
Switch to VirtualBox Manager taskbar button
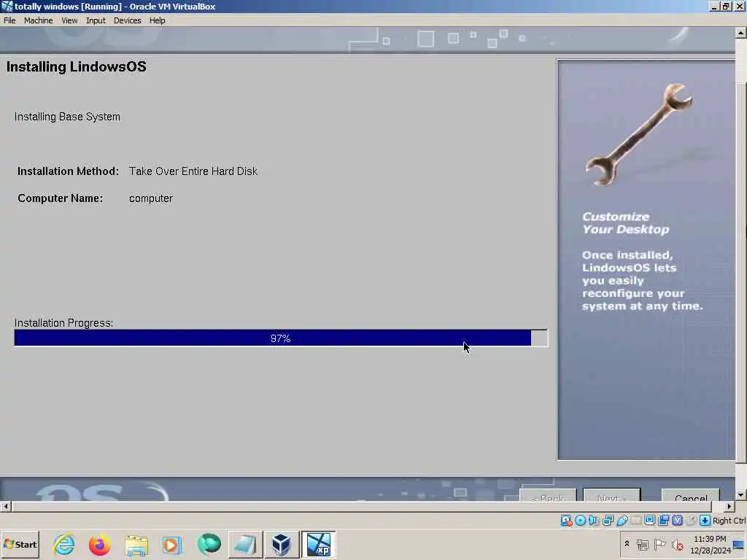[x=282, y=545]
